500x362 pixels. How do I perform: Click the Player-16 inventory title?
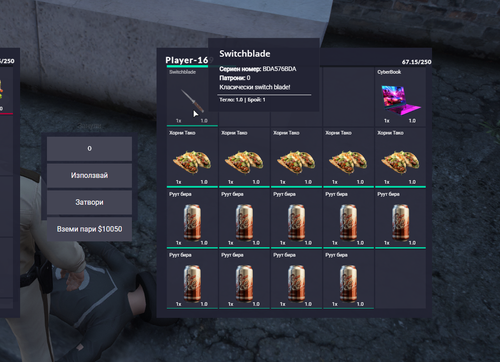click(x=187, y=60)
